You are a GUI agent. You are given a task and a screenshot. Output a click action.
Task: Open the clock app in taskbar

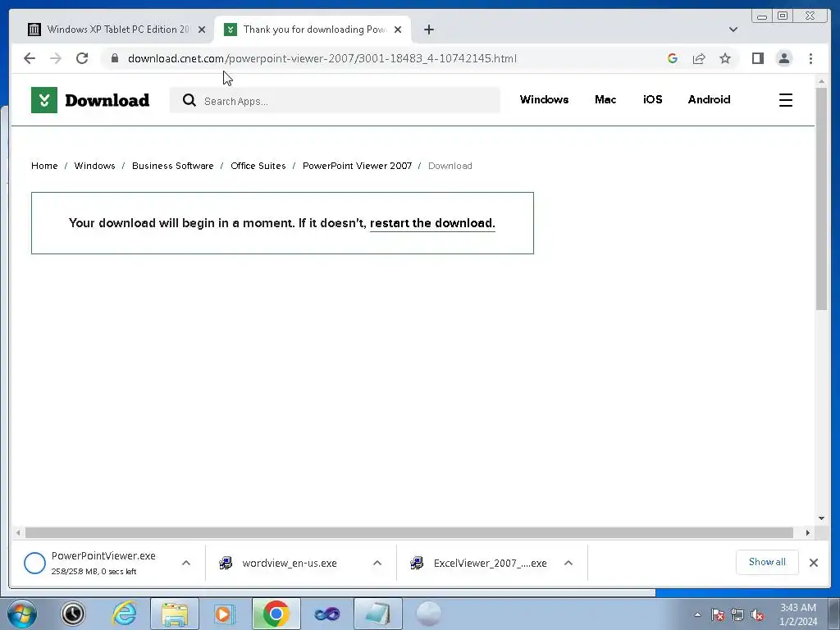[73, 614]
